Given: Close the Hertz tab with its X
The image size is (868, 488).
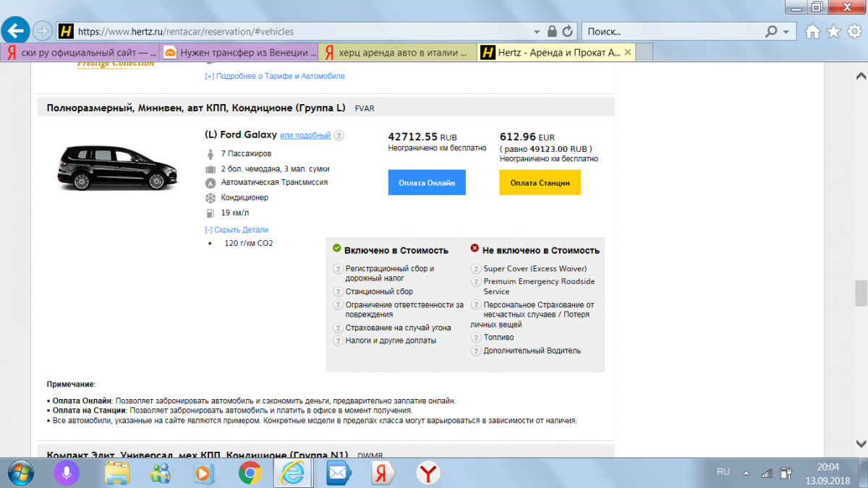Looking at the screenshot, I should click(628, 52).
